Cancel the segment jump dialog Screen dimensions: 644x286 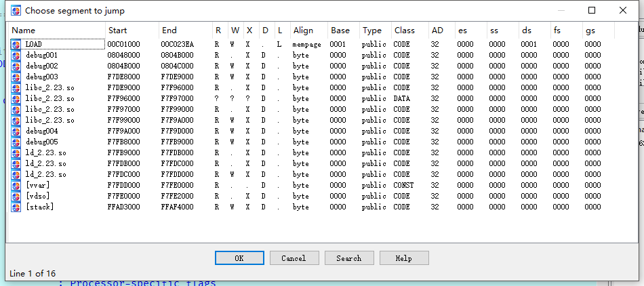tap(294, 258)
